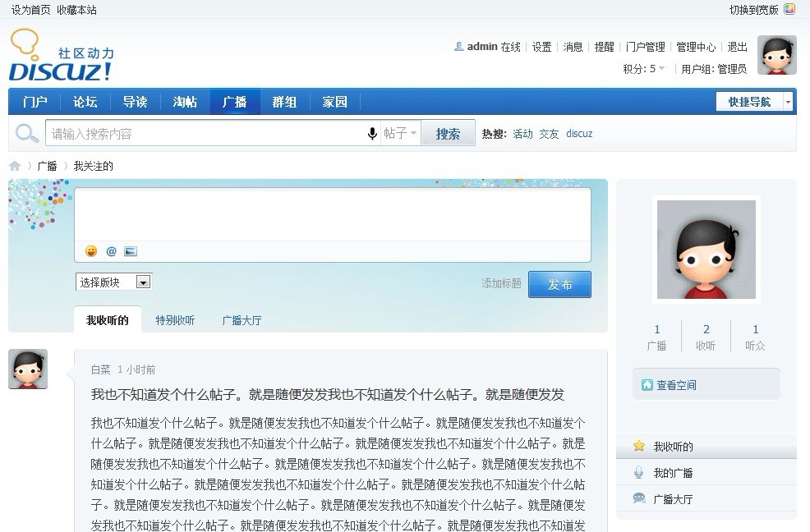Click the 2 收听 count in sidebar
810x532 pixels.
point(706,337)
